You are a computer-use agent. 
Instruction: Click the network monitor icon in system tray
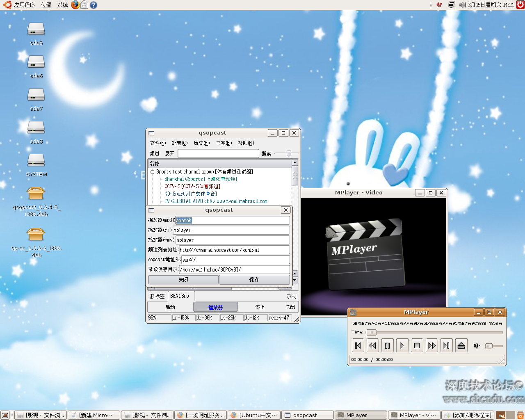coord(452,5)
